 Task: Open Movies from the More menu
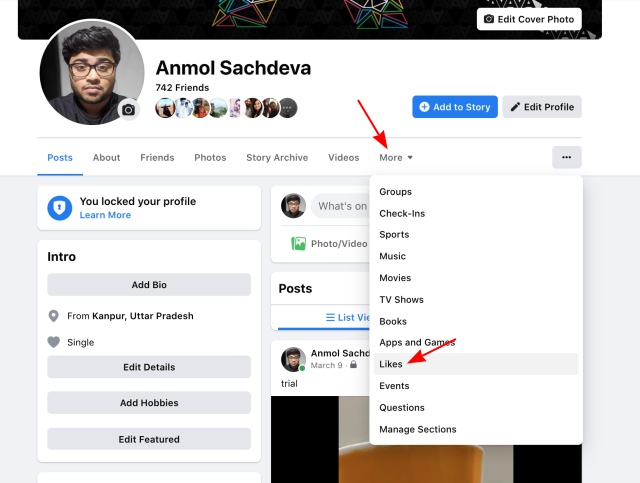click(476, 278)
